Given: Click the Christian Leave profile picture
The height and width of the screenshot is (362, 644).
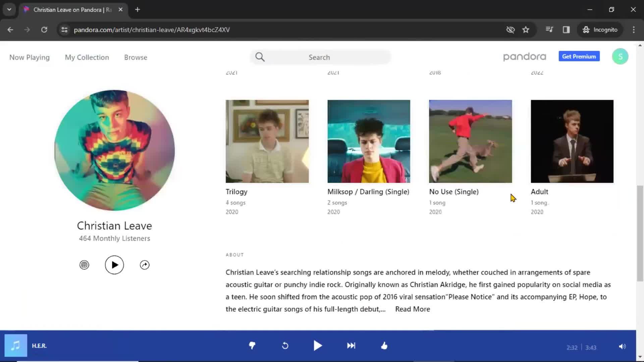Looking at the screenshot, I should pos(114,150).
